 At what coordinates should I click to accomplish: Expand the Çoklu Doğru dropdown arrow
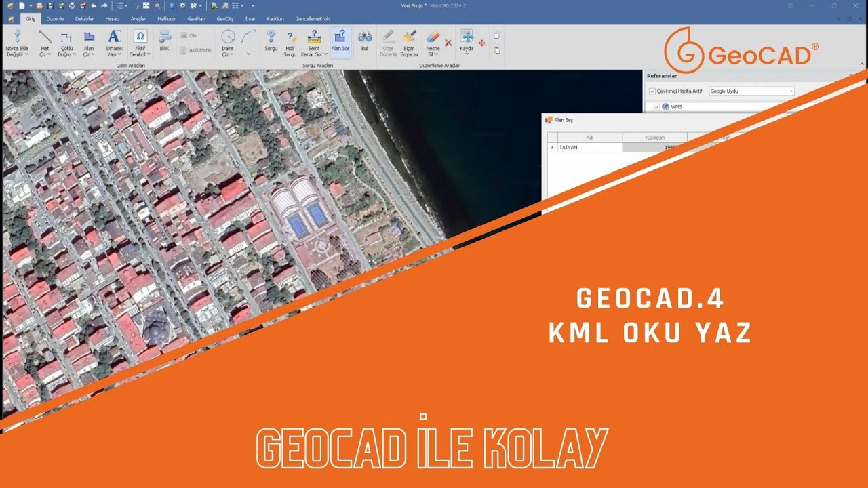(x=74, y=54)
